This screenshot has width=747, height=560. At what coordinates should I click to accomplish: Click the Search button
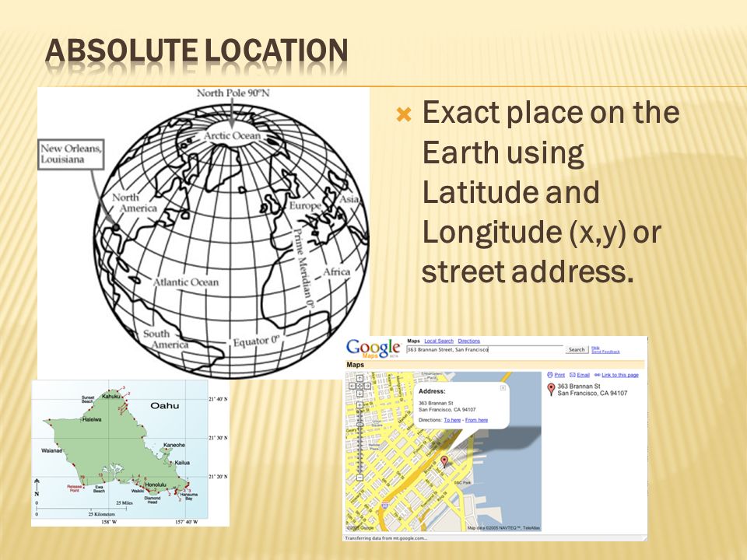tap(577, 349)
